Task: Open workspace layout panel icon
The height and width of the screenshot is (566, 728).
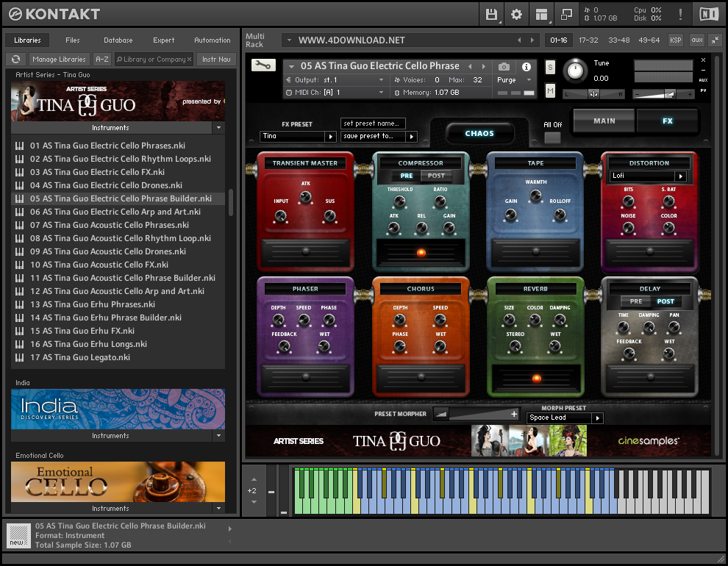Action: point(541,15)
